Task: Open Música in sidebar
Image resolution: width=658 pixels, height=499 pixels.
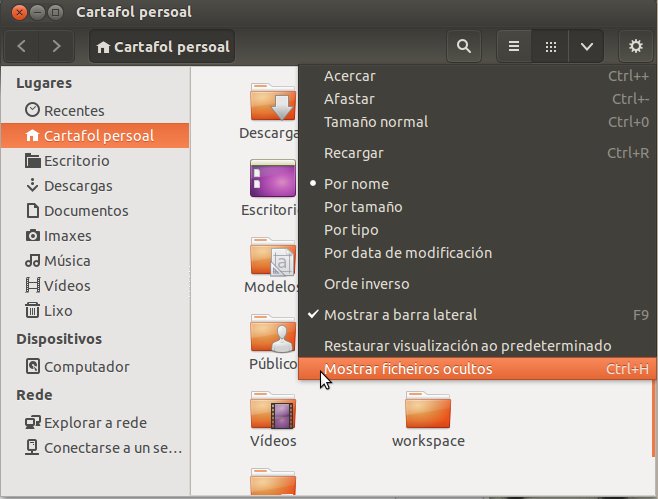Action: pyautogui.click(x=95, y=261)
